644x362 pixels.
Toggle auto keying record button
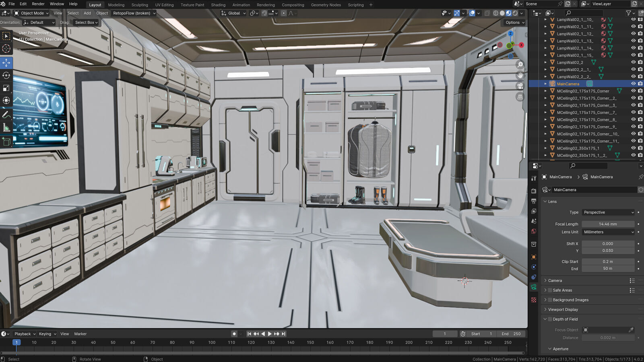tap(234, 334)
